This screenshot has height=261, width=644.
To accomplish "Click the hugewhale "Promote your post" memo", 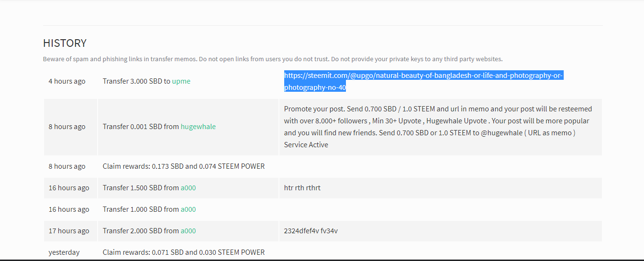I will click(x=437, y=127).
